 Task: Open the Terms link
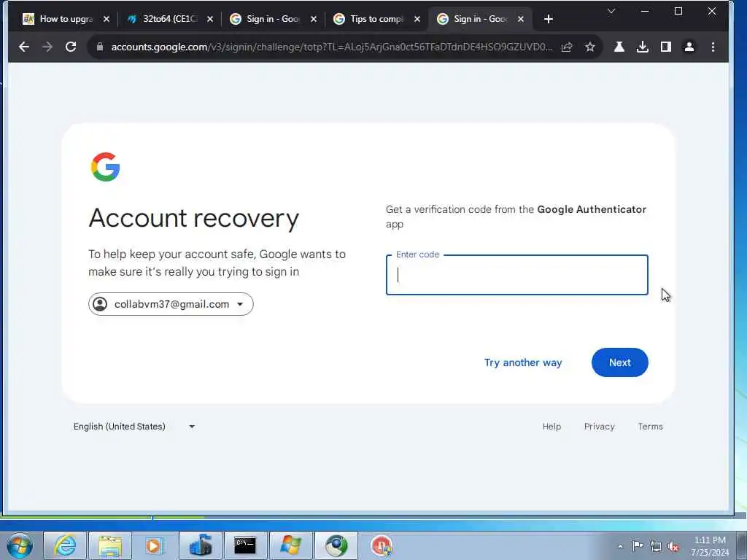point(650,426)
